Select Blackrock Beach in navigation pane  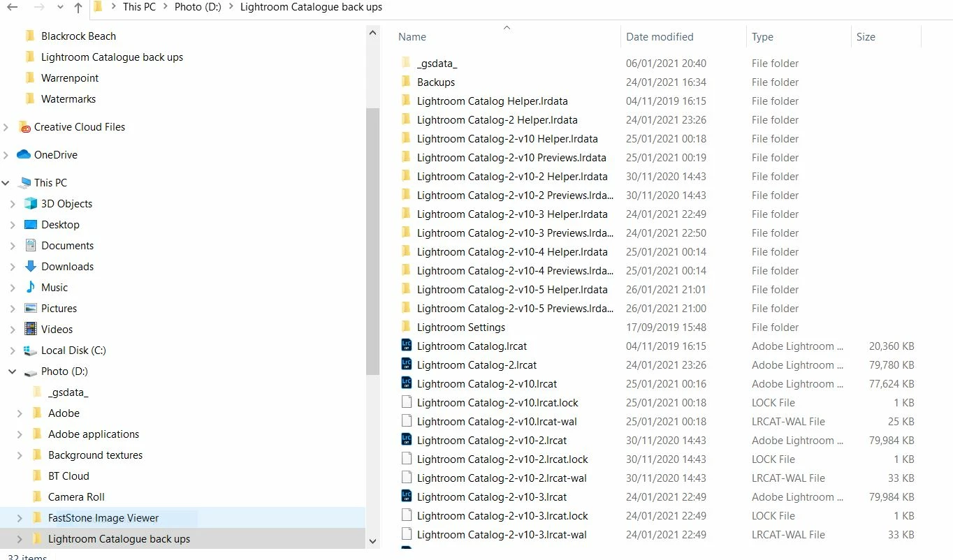coord(78,36)
